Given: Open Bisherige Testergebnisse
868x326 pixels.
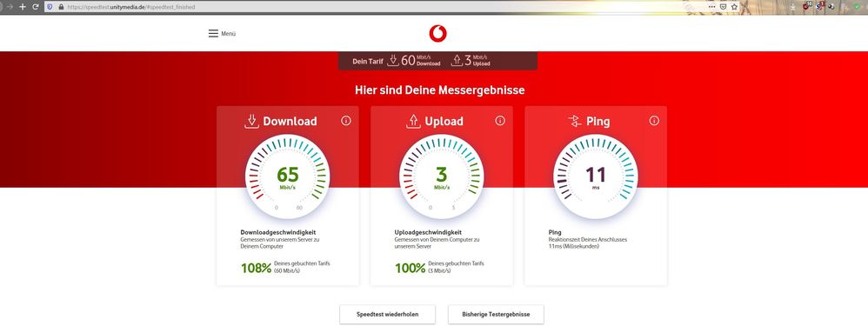Looking at the screenshot, I should click(496, 315).
